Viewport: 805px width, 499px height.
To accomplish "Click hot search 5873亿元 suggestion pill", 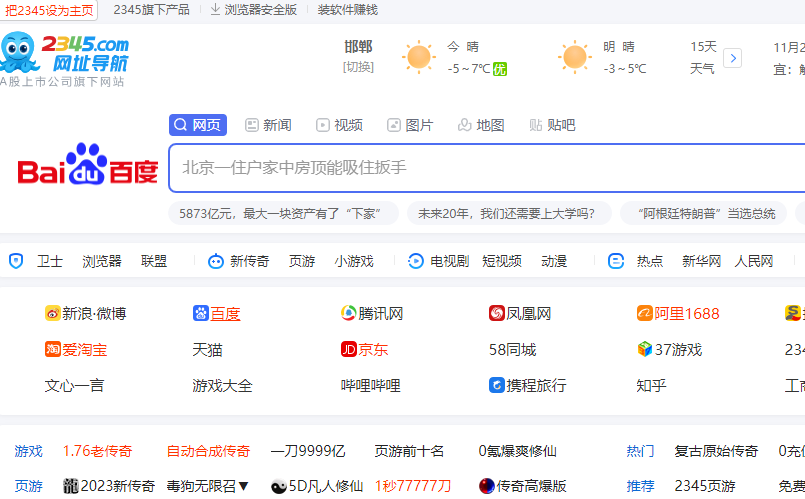I will pos(283,214).
